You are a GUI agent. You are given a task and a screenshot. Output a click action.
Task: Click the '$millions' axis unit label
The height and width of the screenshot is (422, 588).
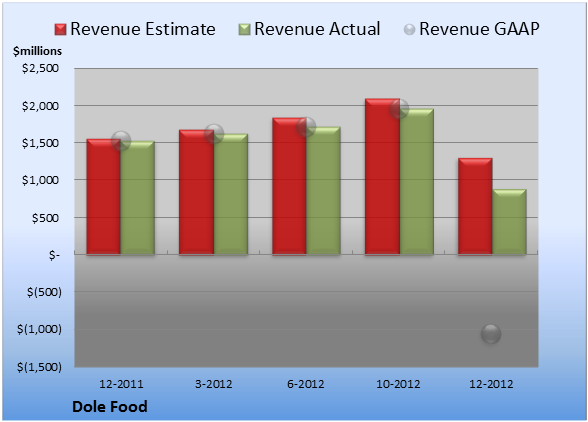37,51
